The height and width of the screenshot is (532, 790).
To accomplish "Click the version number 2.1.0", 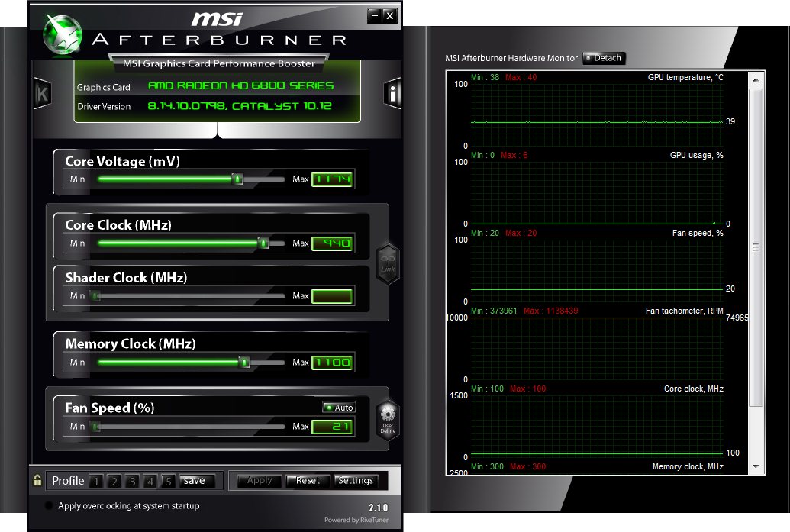I will (379, 508).
